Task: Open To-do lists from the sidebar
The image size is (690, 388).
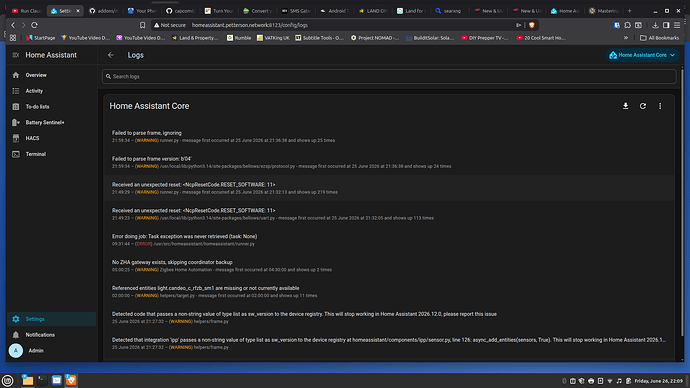Action: pyautogui.click(x=51, y=107)
